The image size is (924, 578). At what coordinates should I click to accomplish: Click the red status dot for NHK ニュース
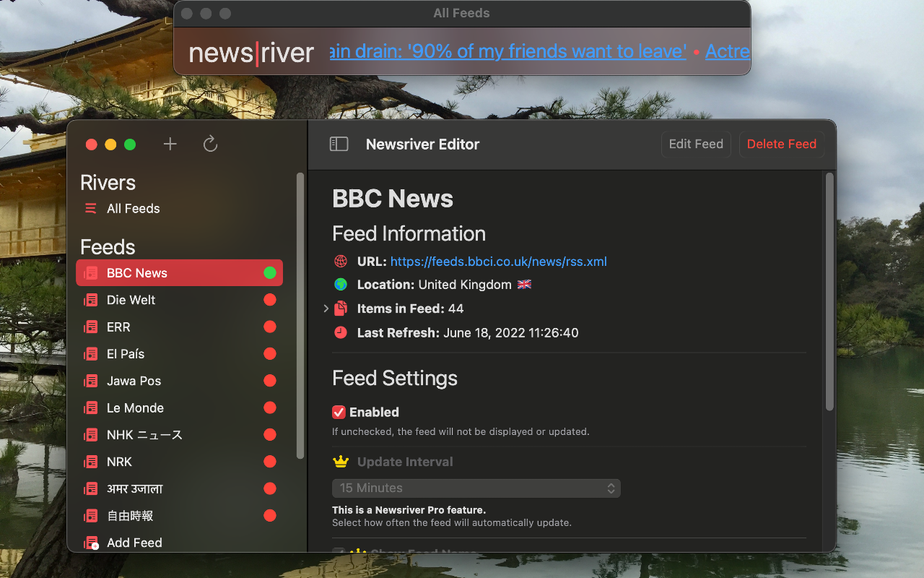click(270, 435)
